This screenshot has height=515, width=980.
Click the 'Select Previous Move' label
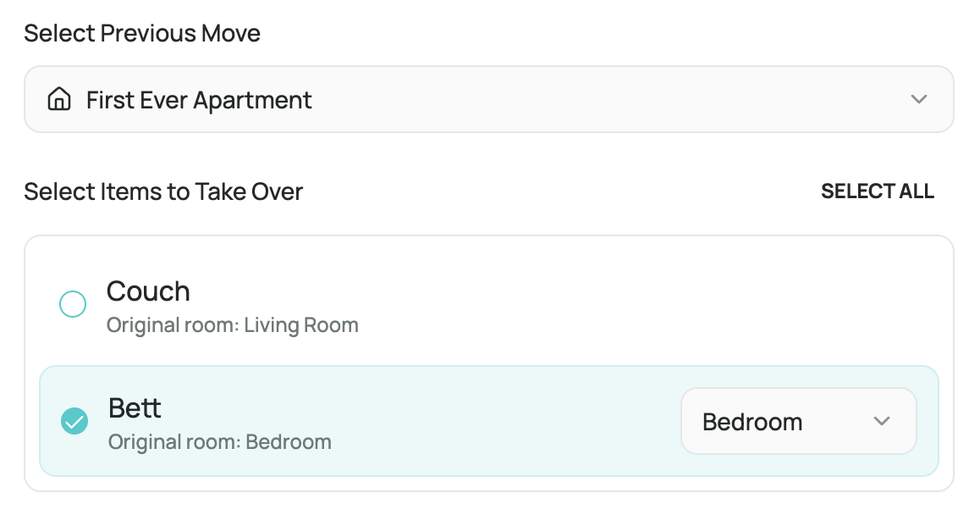[x=142, y=34]
